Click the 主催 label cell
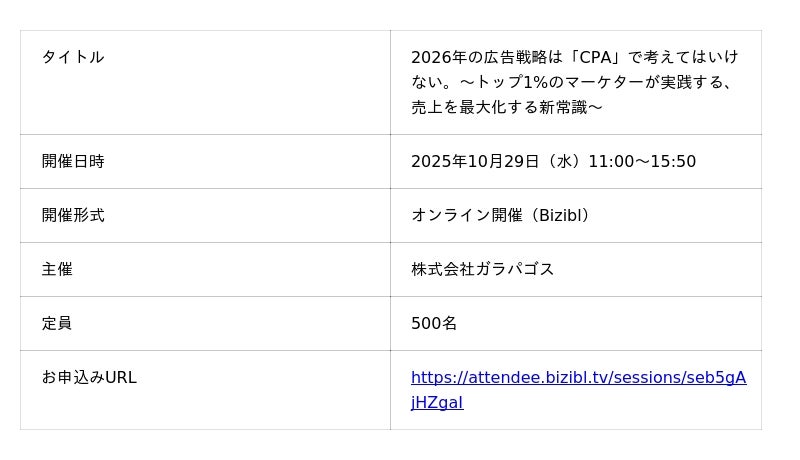This screenshot has height=460, width=800. pyautogui.click(x=57, y=269)
